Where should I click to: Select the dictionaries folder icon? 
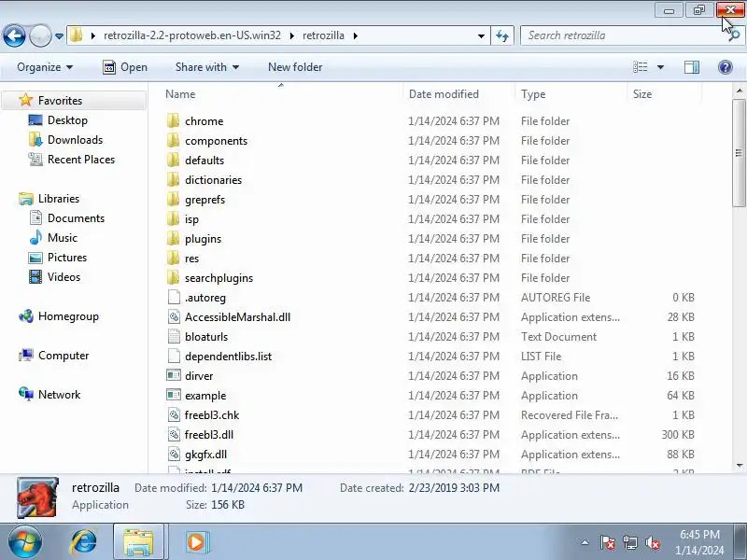pyautogui.click(x=174, y=179)
